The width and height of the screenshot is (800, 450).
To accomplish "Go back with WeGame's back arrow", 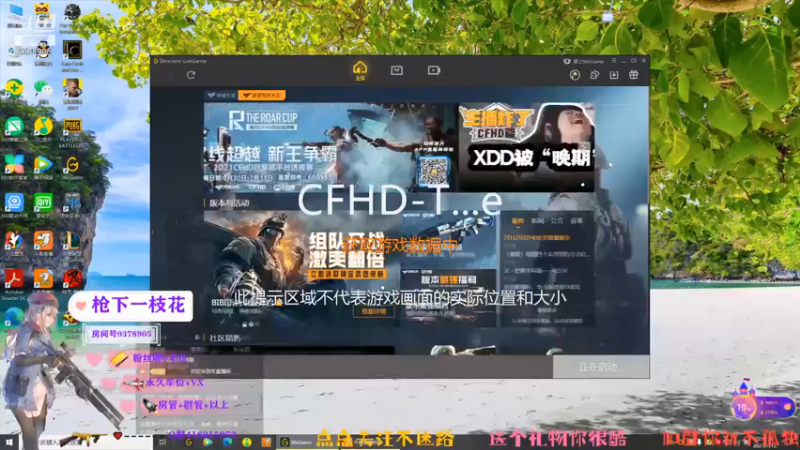I will click(171, 75).
